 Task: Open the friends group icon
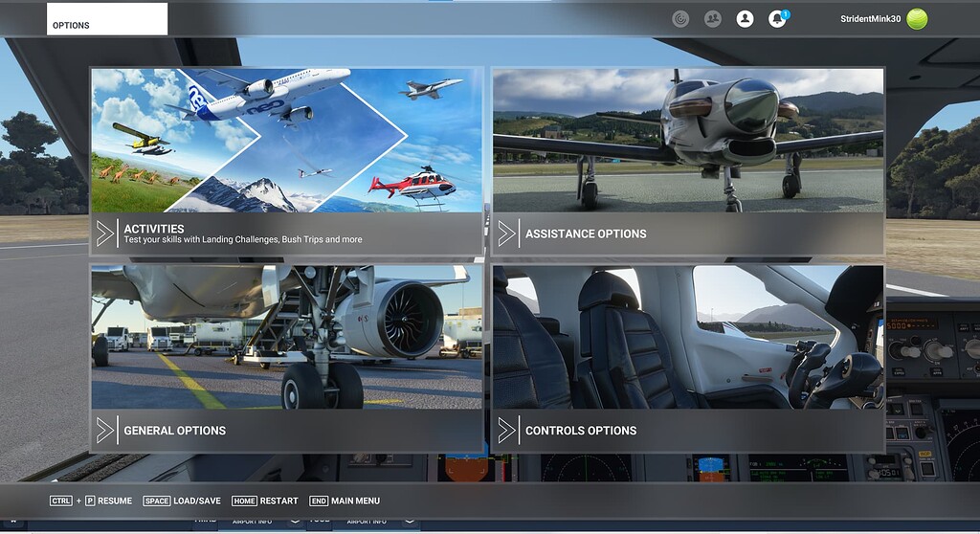coord(712,19)
